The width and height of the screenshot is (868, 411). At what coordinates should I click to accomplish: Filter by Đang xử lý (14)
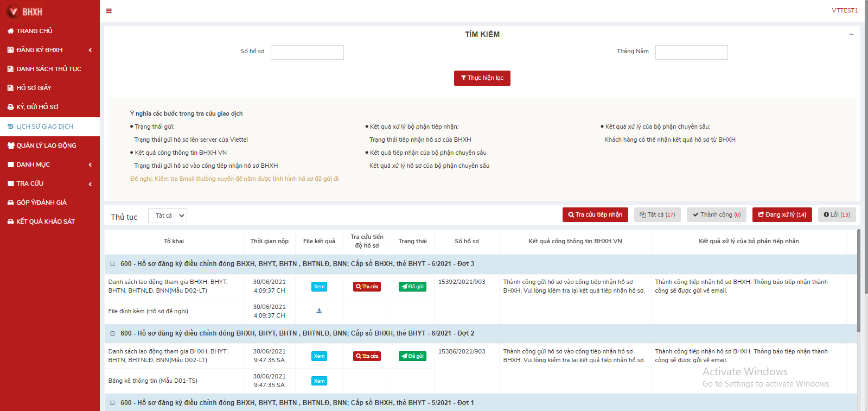coord(782,214)
